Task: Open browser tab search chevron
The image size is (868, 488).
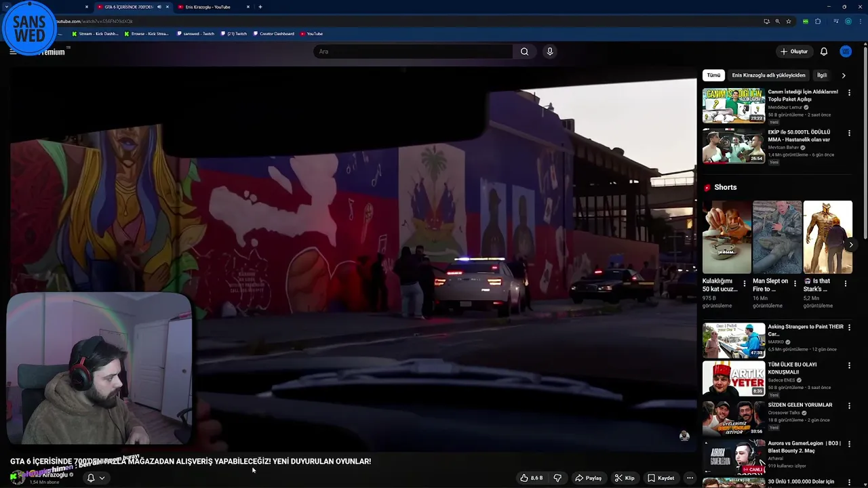Action: (x=6, y=7)
